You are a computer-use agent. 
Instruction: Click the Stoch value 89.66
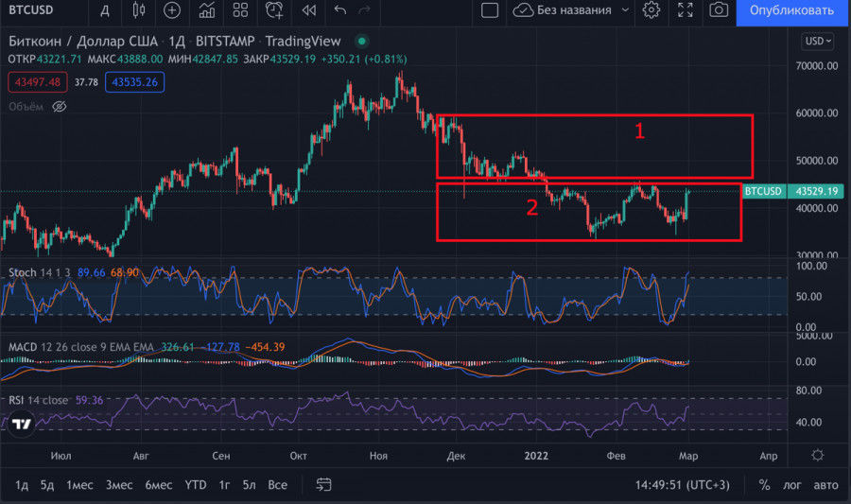click(x=91, y=273)
